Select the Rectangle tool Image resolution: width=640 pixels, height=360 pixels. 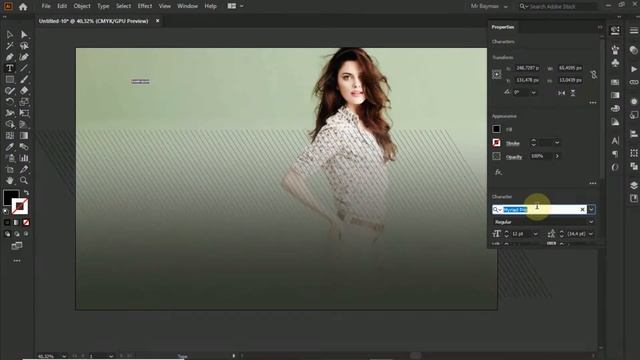point(10,79)
